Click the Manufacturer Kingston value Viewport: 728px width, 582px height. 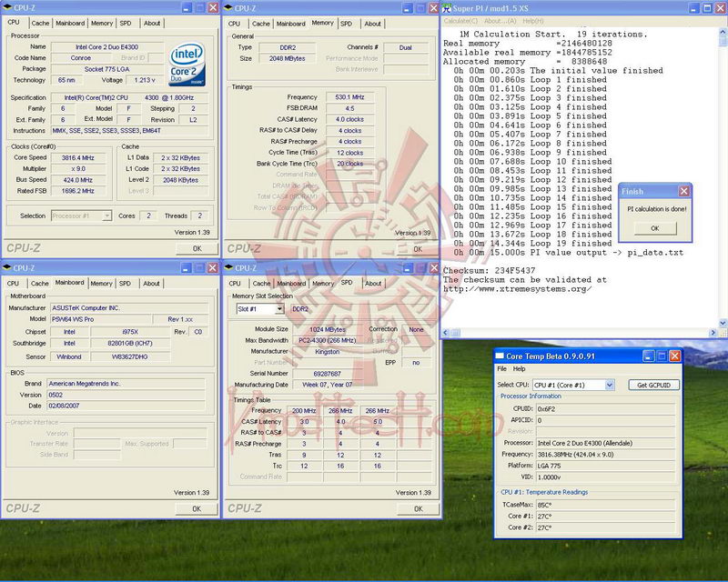[328, 352]
